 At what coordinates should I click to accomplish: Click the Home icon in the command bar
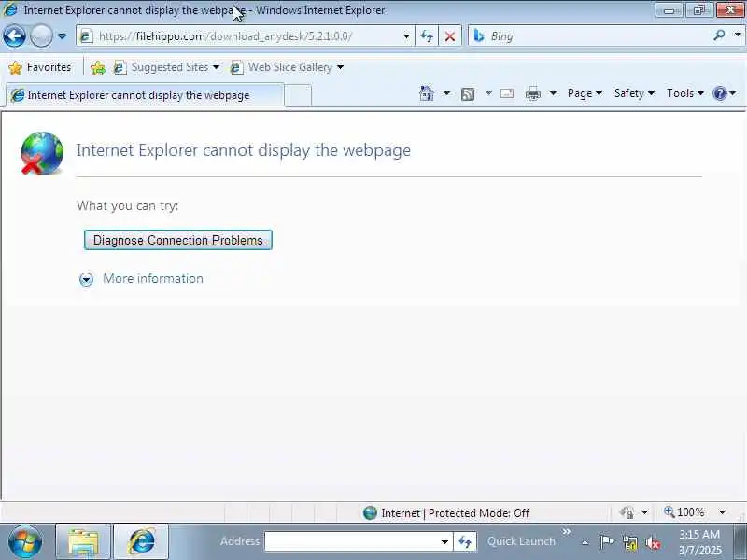[x=427, y=93]
